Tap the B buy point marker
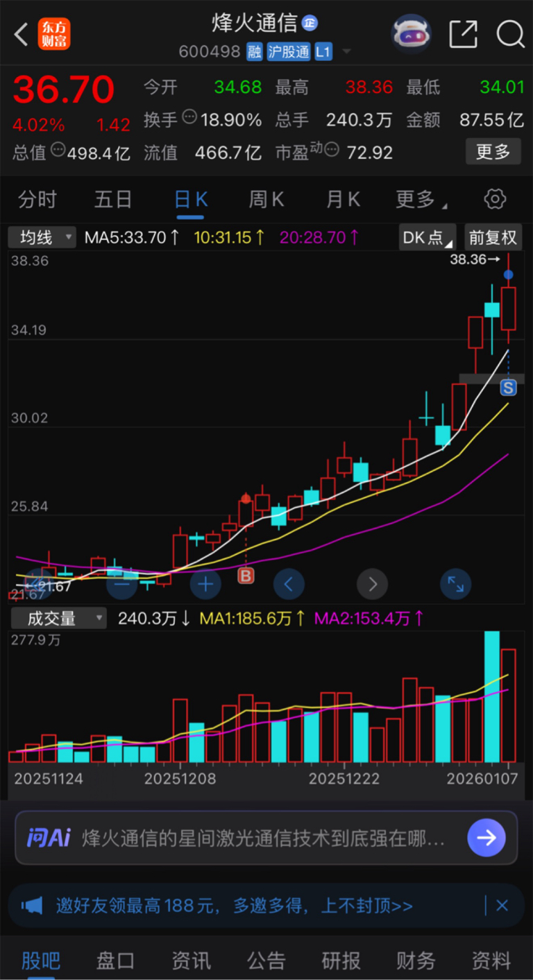The width and height of the screenshot is (533, 980). tap(246, 576)
